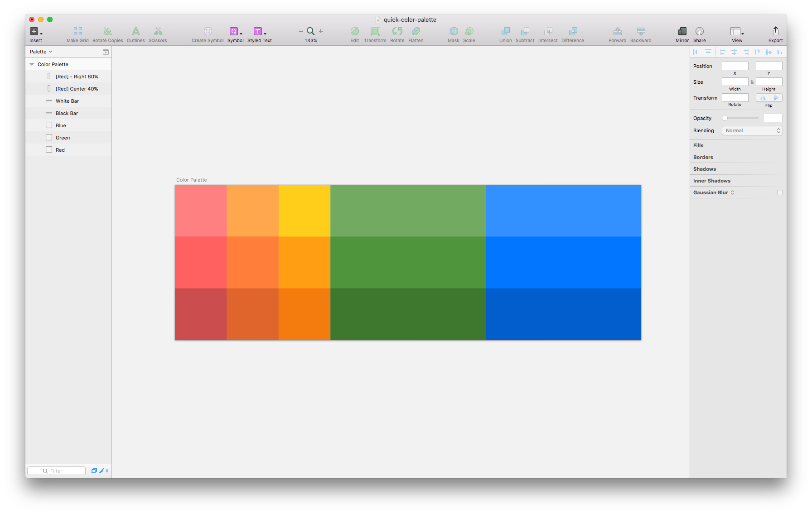This screenshot has width=812, height=514.
Task: Click the layer Filter search field
Action: click(57, 471)
